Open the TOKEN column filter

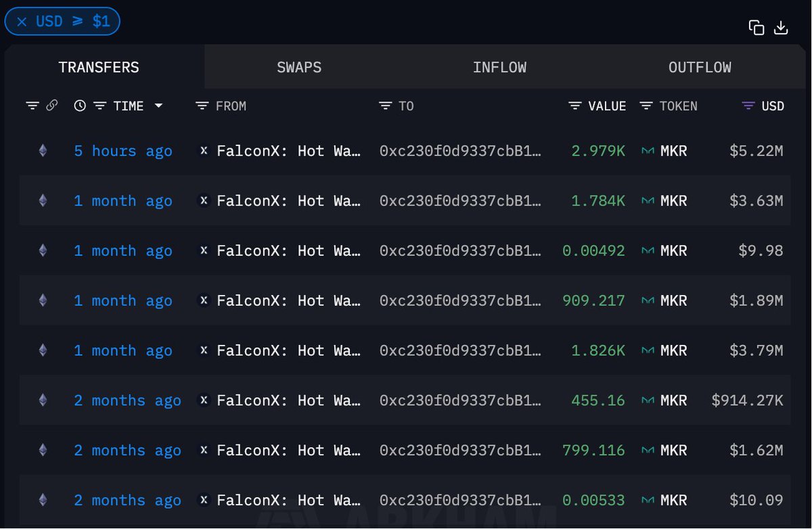coord(646,106)
